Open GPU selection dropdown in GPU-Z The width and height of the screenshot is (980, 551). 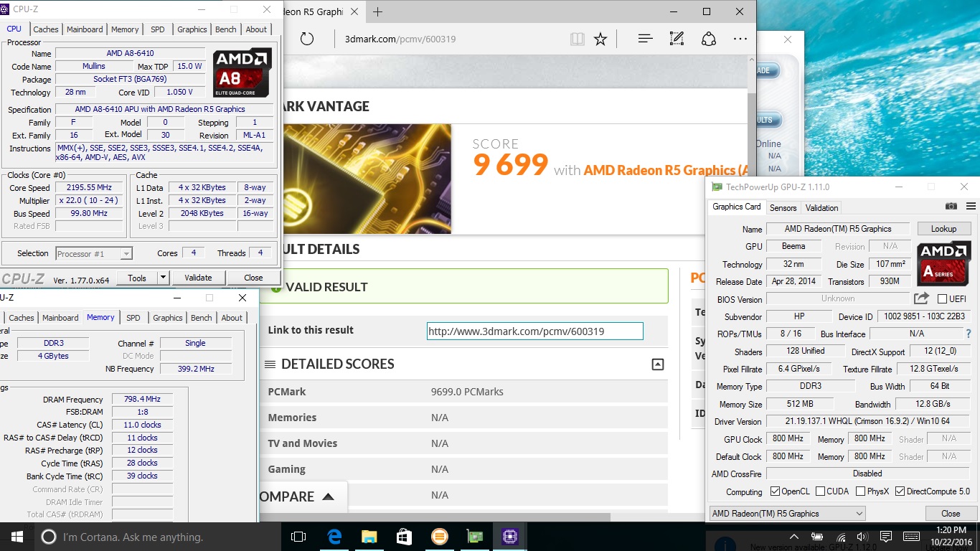[787, 514]
